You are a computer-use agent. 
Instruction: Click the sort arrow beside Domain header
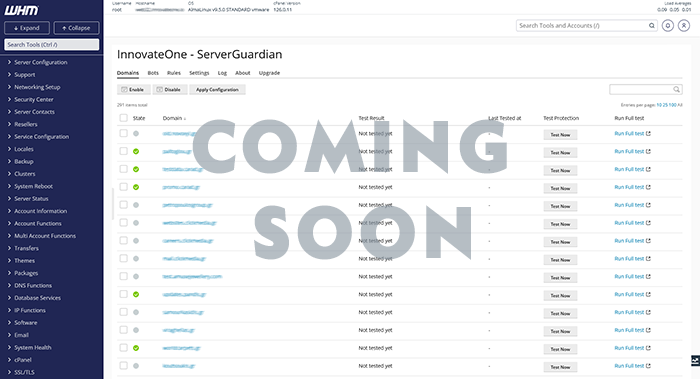[x=185, y=119]
